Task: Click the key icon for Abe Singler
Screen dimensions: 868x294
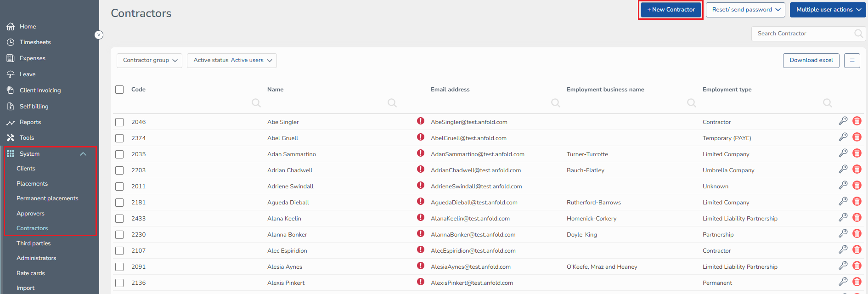Action: click(843, 121)
